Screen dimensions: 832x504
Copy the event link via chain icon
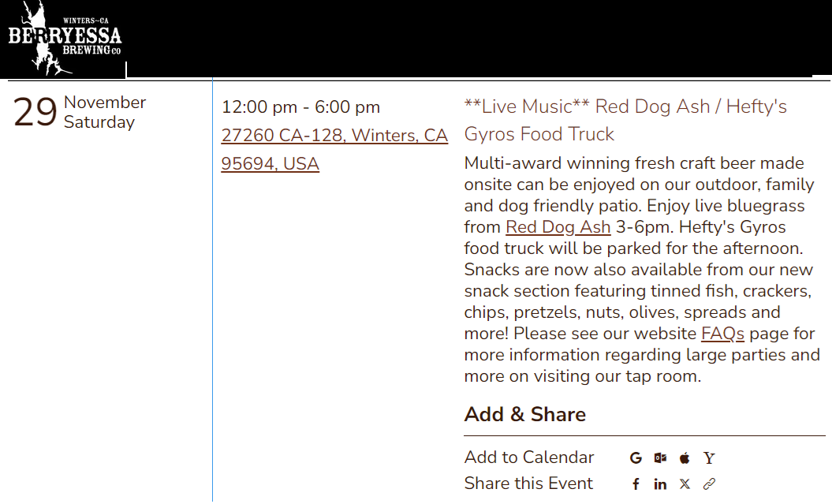click(709, 484)
